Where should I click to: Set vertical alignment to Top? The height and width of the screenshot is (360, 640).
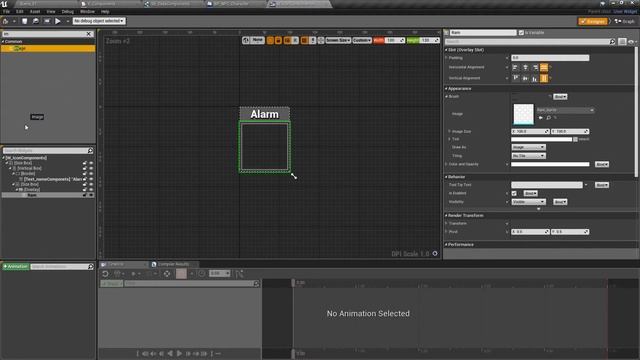click(x=516, y=78)
